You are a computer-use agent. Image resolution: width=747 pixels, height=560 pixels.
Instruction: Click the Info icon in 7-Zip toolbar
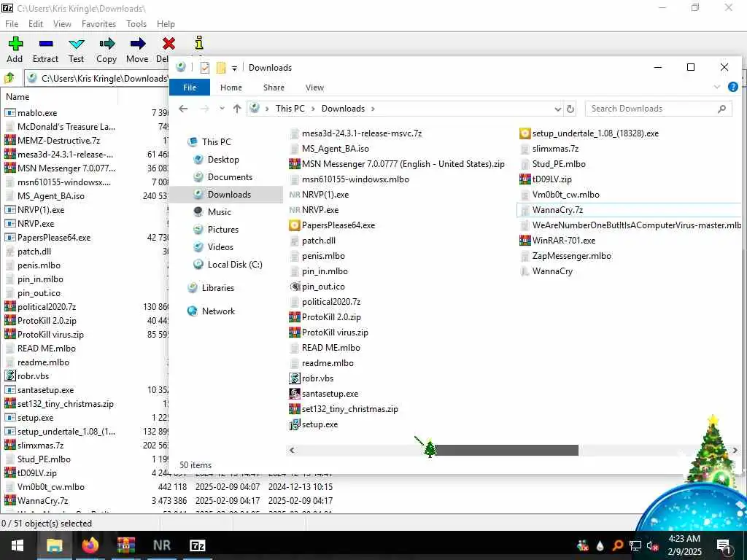tap(199, 43)
